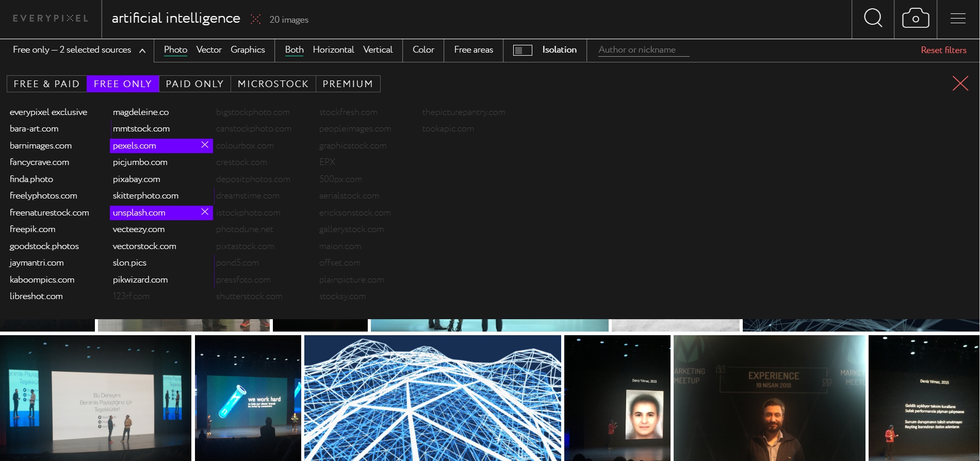The width and height of the screenshot is (980, 461).
Task: Click the Author or nickname field
Action: click(644, 50)
